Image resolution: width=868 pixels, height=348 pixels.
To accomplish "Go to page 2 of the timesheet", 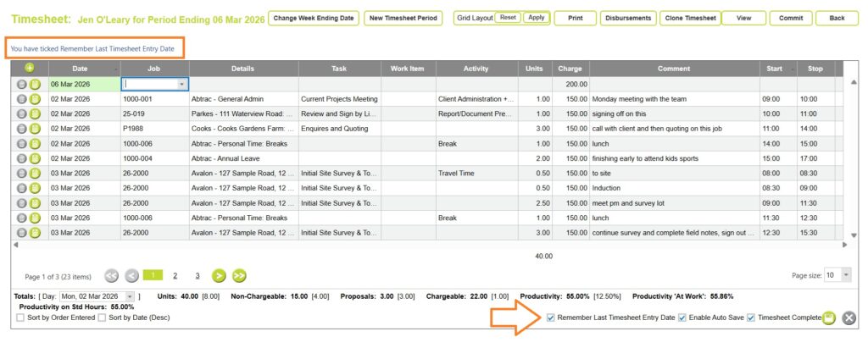I will [x=175, y=275].
